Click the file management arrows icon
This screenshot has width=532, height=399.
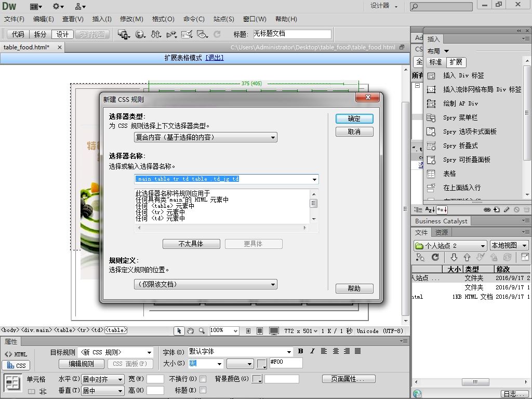pyautogui.click(x=156, y=34)
